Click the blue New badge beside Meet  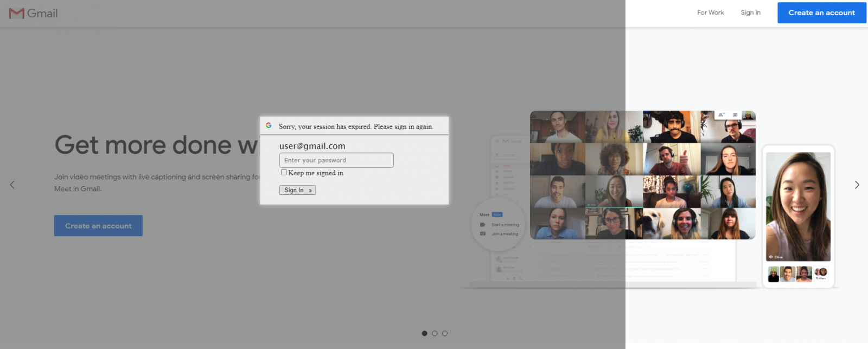pos(497,214)
